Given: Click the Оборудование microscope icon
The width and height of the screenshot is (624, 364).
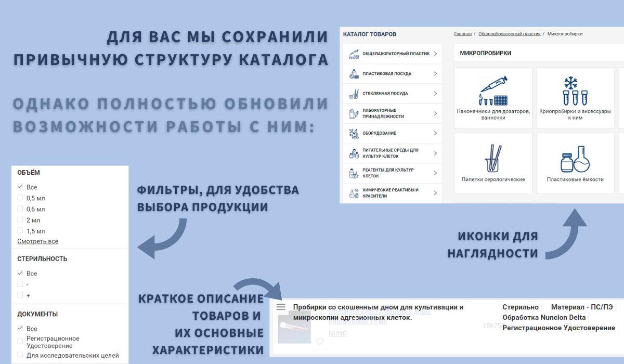Looking at the screenshot, I should (354, 133).
